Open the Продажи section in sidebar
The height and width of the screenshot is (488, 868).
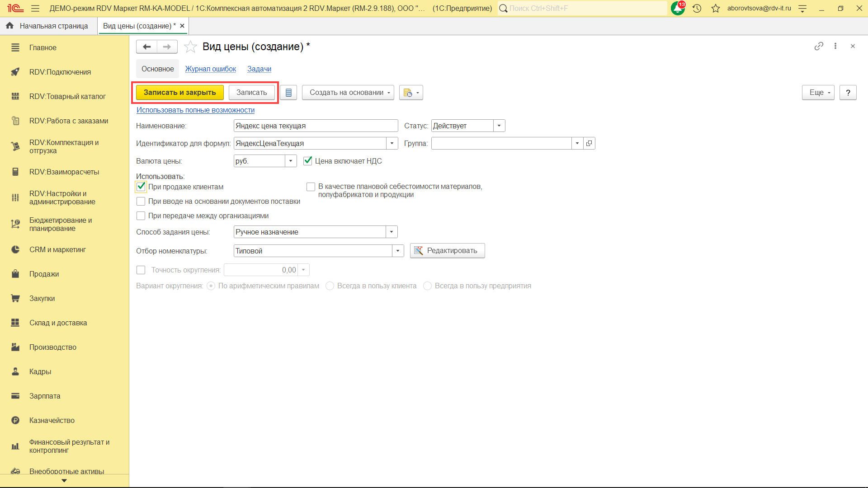click(x=44, y=274)
